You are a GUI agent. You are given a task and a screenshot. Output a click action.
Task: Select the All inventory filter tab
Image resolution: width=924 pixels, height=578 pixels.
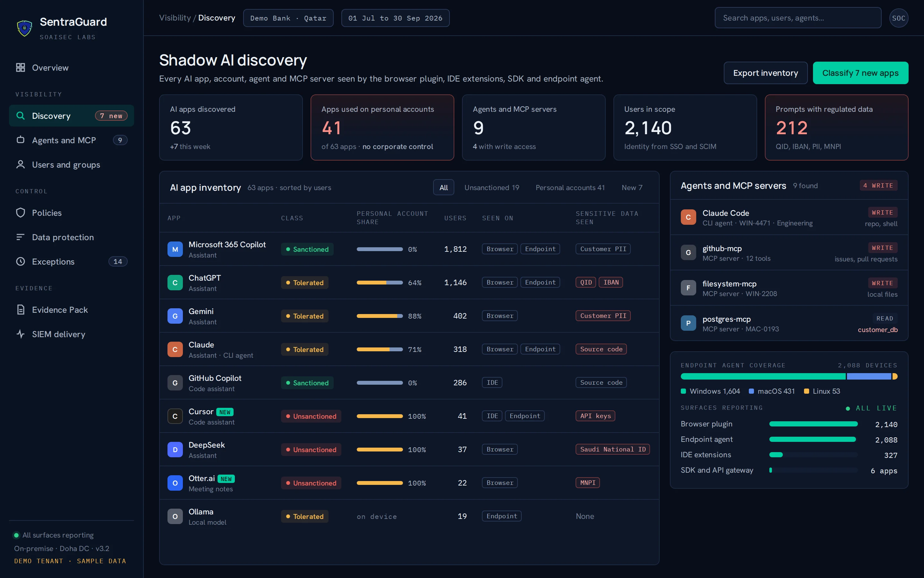tap(443, 187)
